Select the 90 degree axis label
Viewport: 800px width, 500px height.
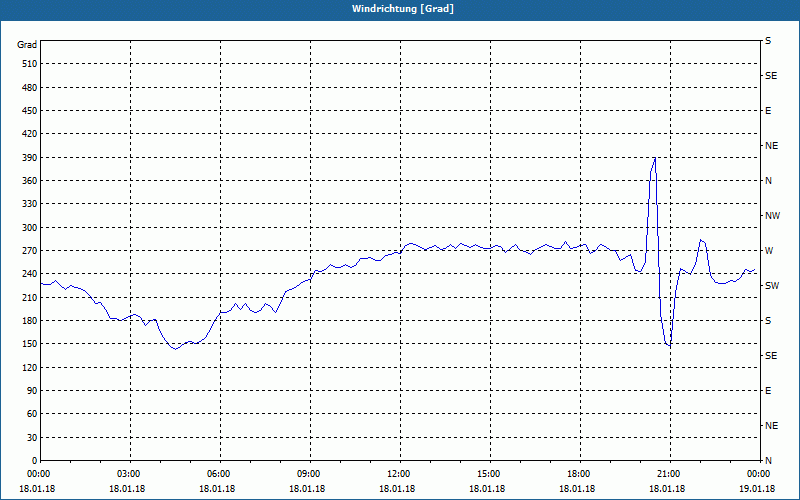pos(32,391)
